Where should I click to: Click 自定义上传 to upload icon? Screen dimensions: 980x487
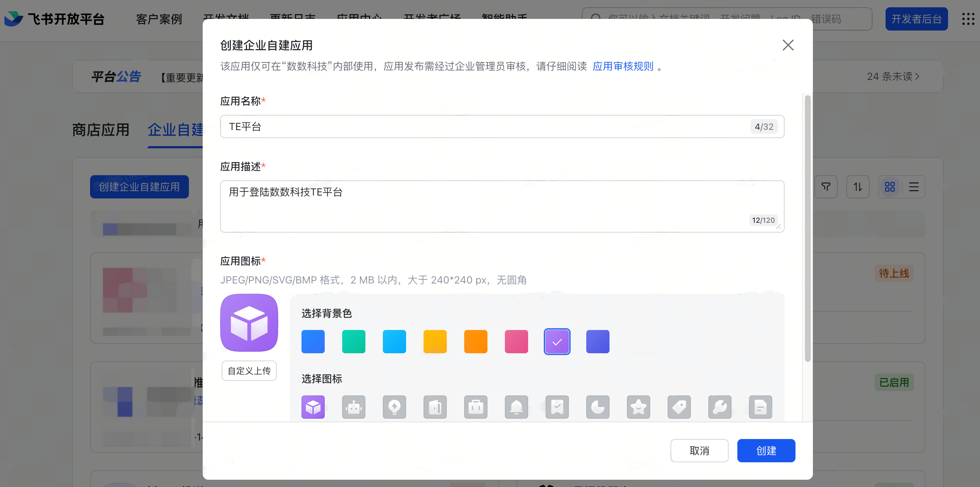click(249, 370)
